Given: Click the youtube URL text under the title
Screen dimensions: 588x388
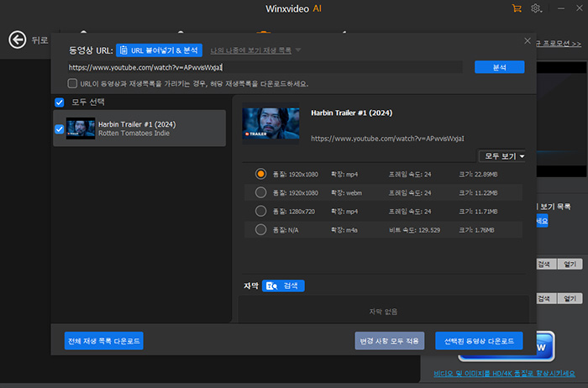Looking at the screenshot, I should click(x=387, y=139).
